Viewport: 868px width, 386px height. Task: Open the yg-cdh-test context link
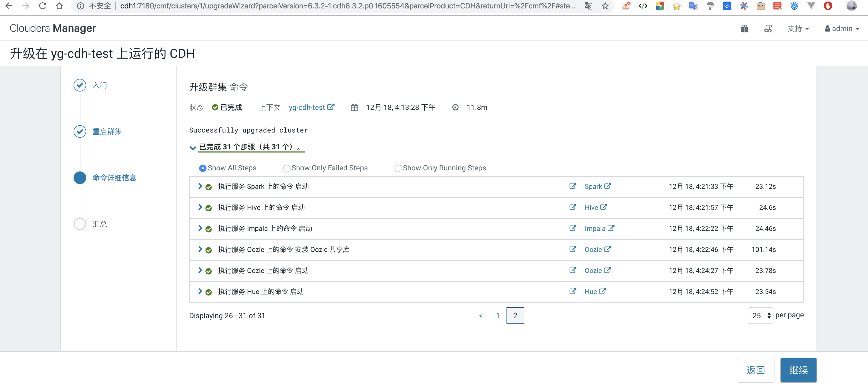coord(311,107)
